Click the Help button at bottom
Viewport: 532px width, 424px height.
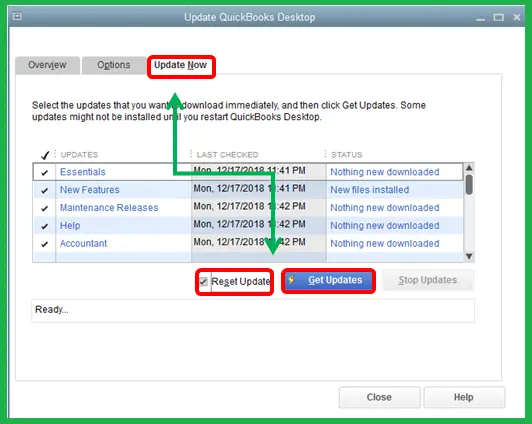pos(464,397)
